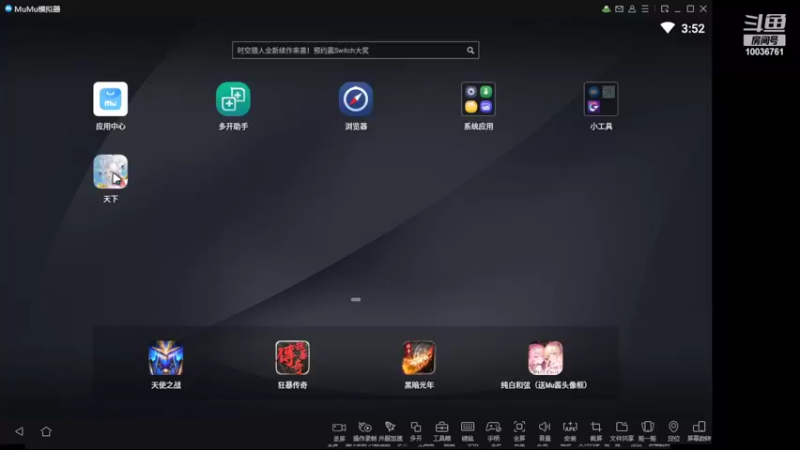This screenshot has height=450, width=800.
Task: Launch the 多开助手 multi-instance helper
Action: pyautogui.click(x=233, y=99)
